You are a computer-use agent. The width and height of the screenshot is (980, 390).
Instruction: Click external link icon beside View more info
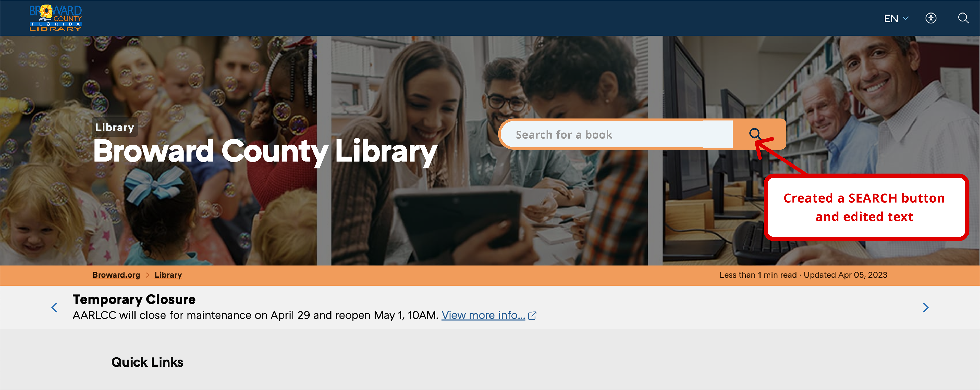pos(532,316)
